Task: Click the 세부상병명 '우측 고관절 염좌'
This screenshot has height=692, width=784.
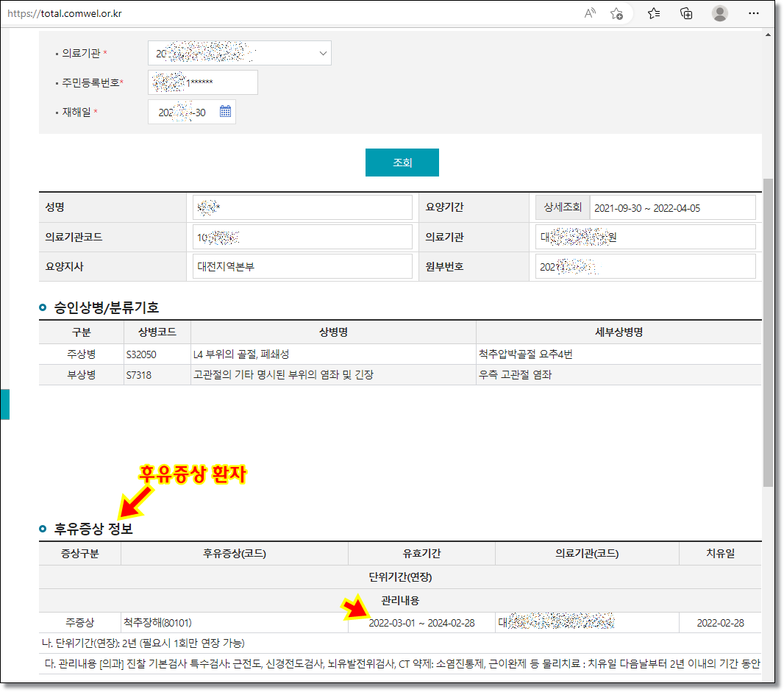Action: (515, 375)
